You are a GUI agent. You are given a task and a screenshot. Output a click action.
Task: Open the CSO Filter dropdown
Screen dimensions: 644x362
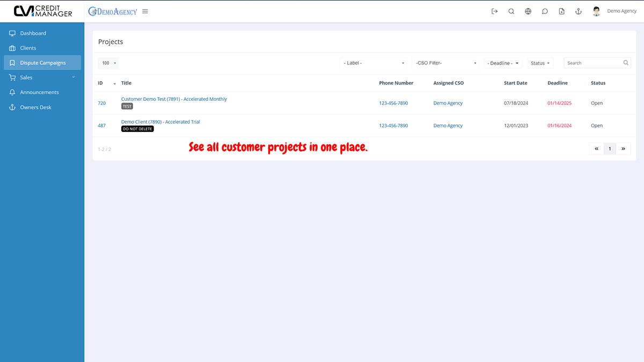pyautogui.click(x=445, y=63)
